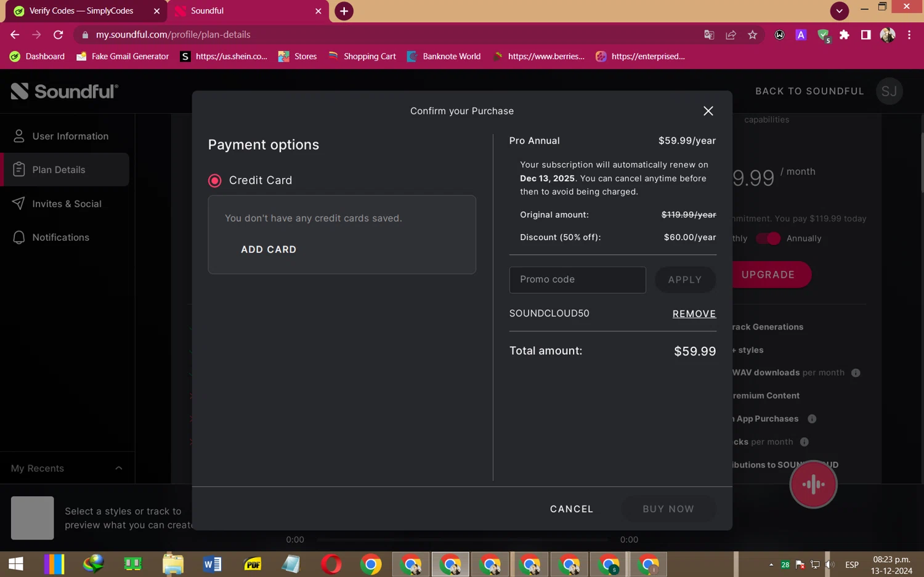
Task: Click the Notifications bell icon
Action: 19,238
